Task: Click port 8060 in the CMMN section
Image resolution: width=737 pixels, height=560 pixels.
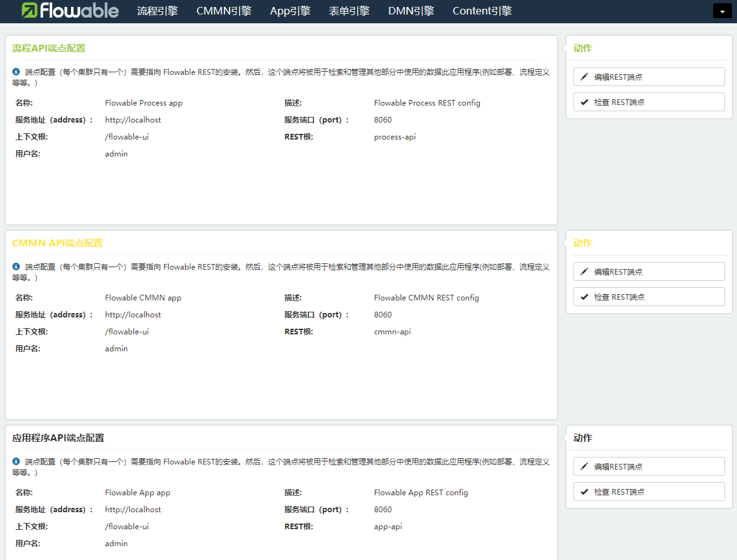Action: click(x=383, y=315)
